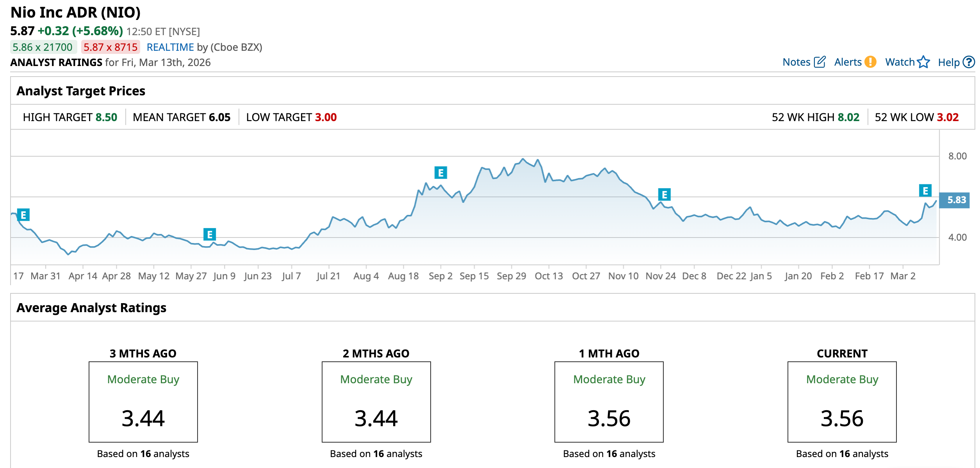Click the 5.83 current price chart label
This screenshot has height=468, width=980.
click(x=956, y=200)
